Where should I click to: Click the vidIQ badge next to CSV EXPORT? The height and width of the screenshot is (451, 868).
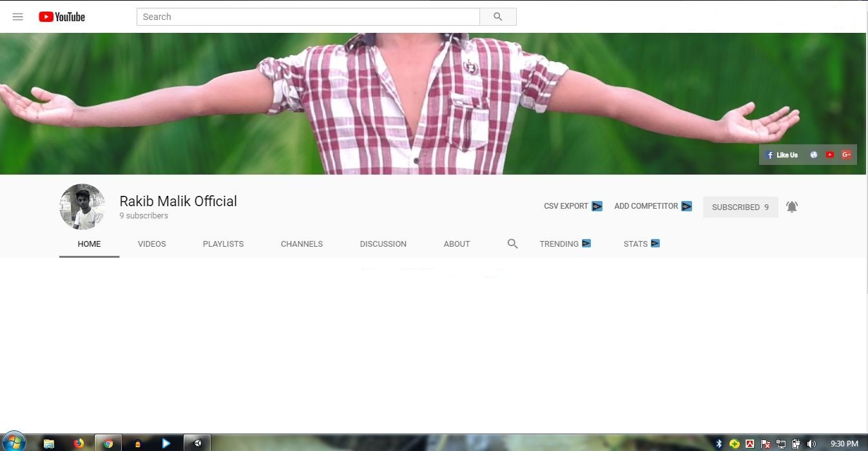coord(597,206)
